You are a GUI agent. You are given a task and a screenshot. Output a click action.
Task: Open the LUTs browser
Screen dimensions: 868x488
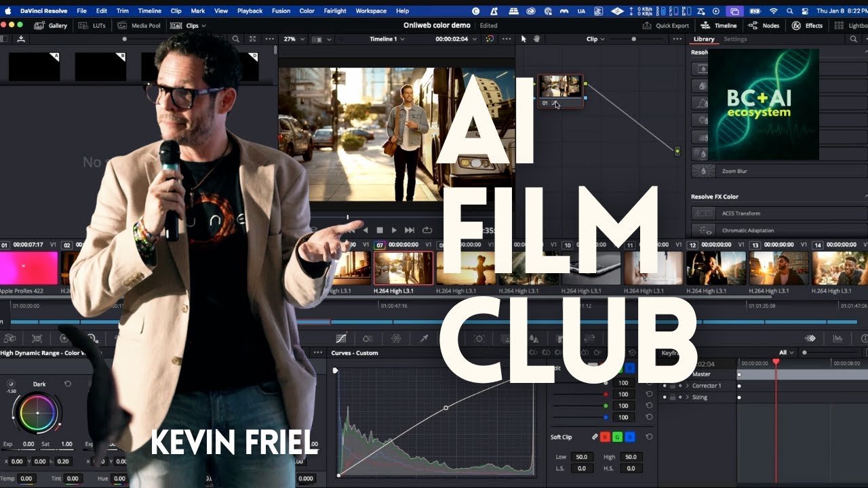click(93, 25)
